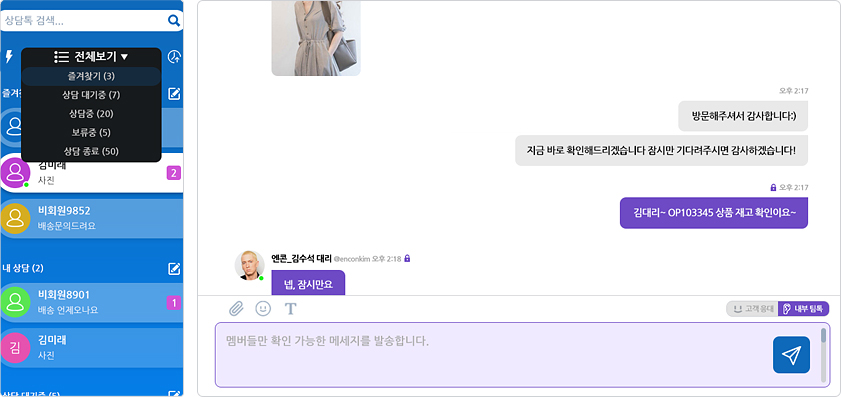The image size is (841, 397).
Task: Click the lock icon next to 오후 2:18
Action: [407, 259]
